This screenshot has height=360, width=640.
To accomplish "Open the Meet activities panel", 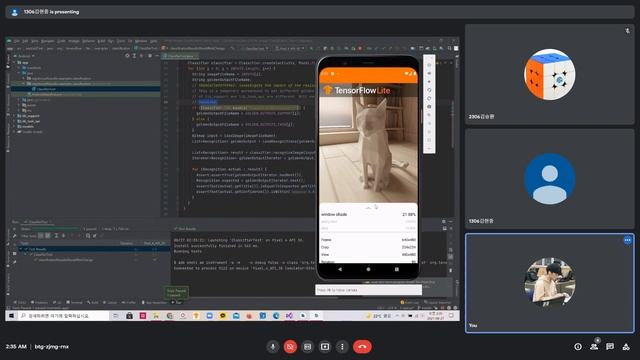I will coord(626,347).
